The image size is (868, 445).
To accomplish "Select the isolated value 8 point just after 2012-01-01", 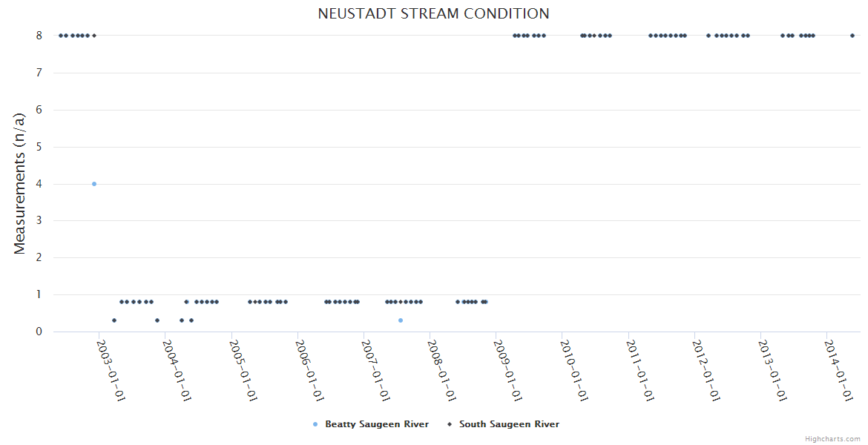I will pos(708,36).
